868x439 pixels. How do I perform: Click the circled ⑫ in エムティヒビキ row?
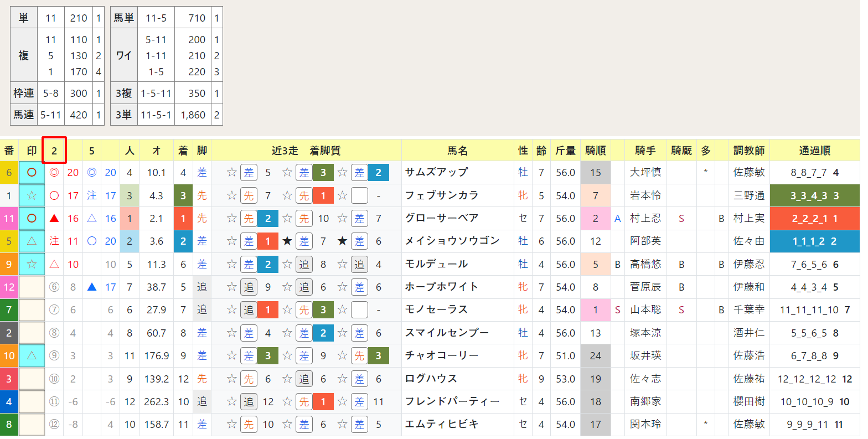click(54, 425)
